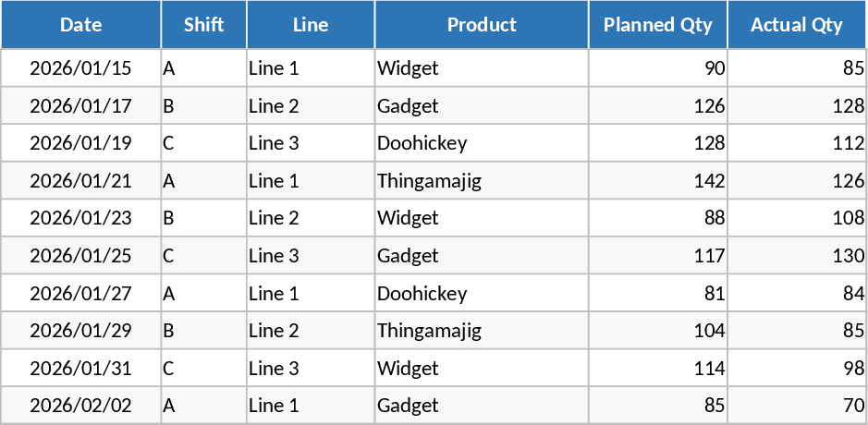Screen dimensions: 868x425
Task: Click the Planned Qty header
Action: 658,25
